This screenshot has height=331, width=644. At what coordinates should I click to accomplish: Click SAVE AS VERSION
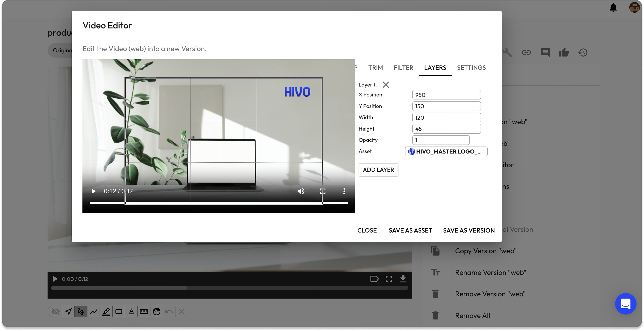469,230
